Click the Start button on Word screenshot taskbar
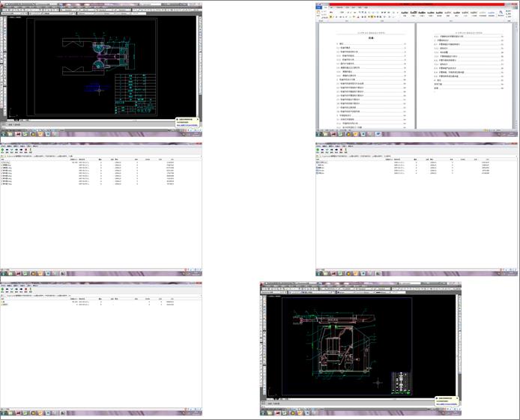 coord(318,134)
